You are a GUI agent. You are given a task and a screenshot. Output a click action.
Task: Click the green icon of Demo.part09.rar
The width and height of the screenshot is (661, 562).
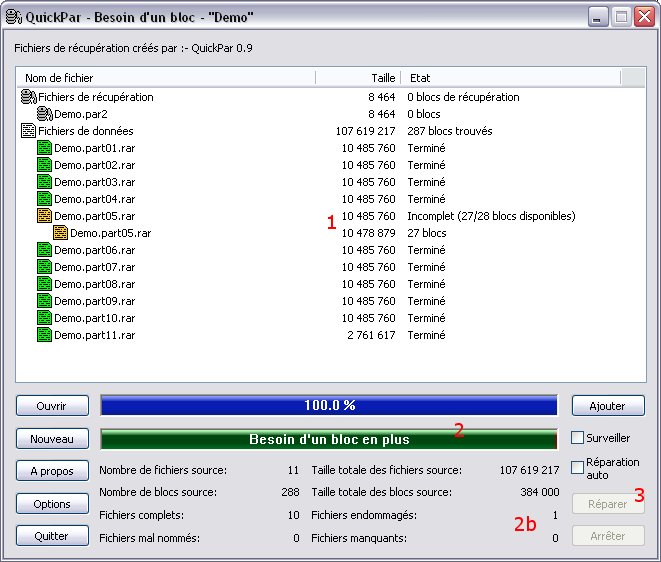click(x=44, y=301)
